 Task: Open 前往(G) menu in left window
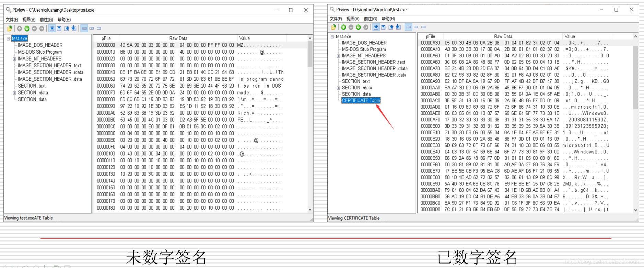[46, 20]
